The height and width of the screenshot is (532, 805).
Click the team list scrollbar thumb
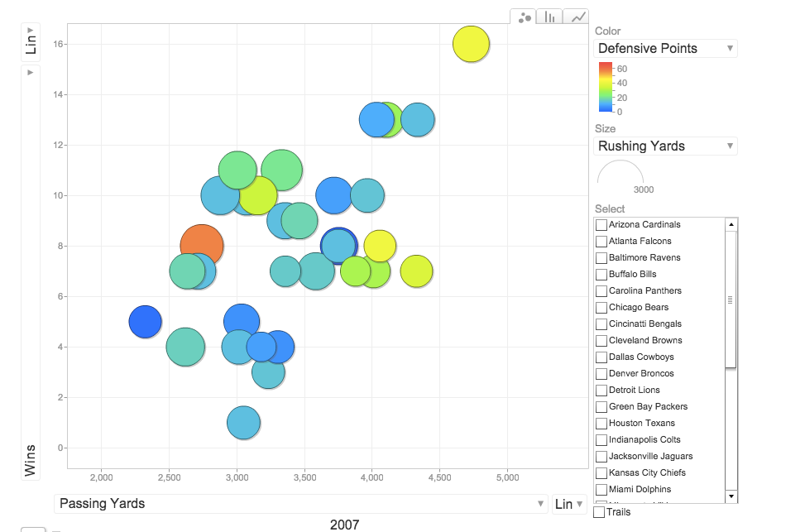point(731,300)
